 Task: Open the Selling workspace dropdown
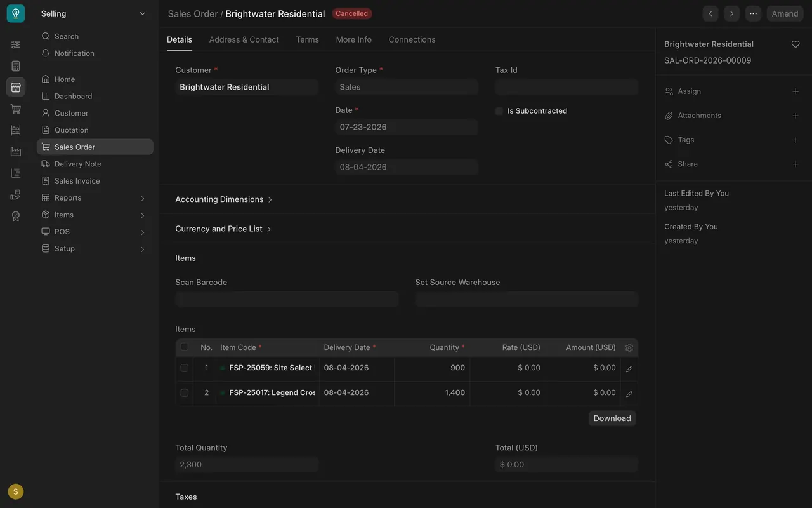coord(93,13)
